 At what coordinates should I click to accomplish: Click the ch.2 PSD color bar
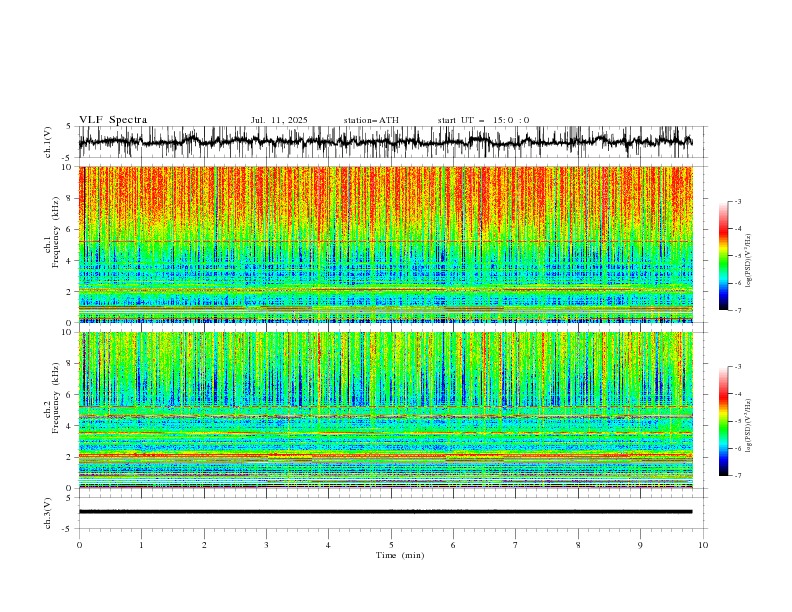[x=724, y=421]
